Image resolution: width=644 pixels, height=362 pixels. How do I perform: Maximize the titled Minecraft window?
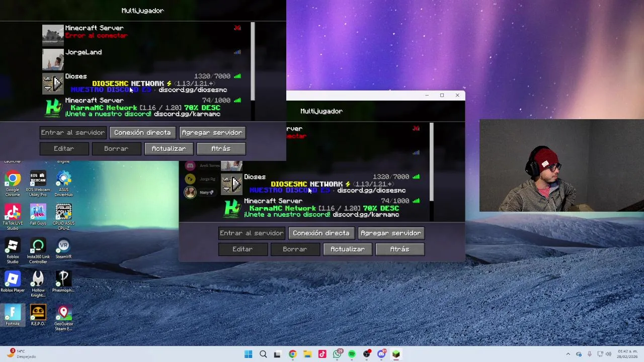pos(442,95)
